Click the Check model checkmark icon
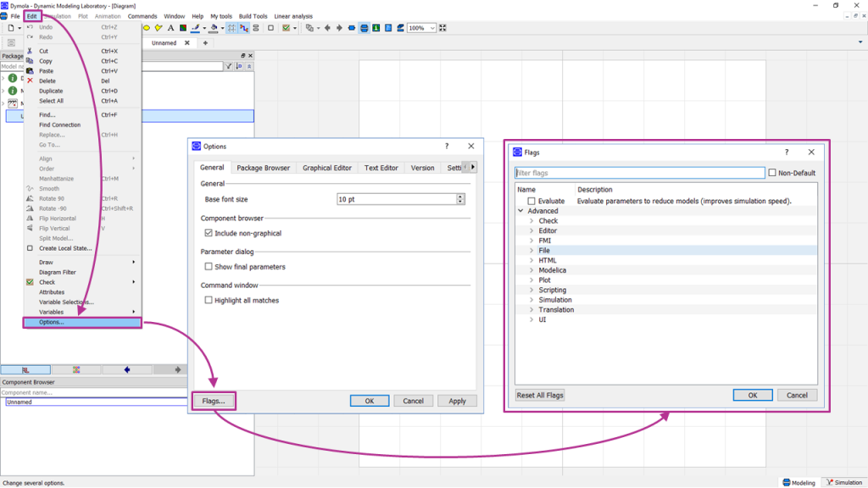Viewport: 868px width, 488px height. [287, 28]
